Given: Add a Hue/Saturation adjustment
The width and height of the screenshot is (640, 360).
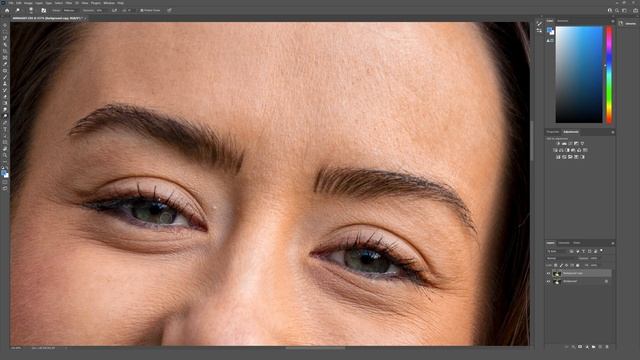Looking at the screenshot, I should coord(555,150).
